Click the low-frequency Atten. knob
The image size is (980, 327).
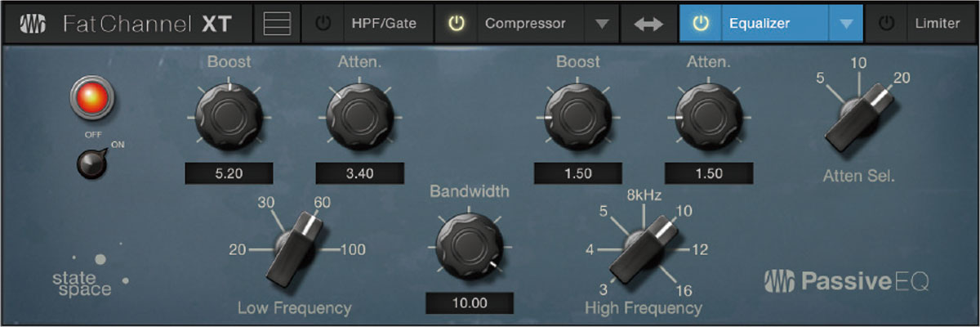point(360,118)
